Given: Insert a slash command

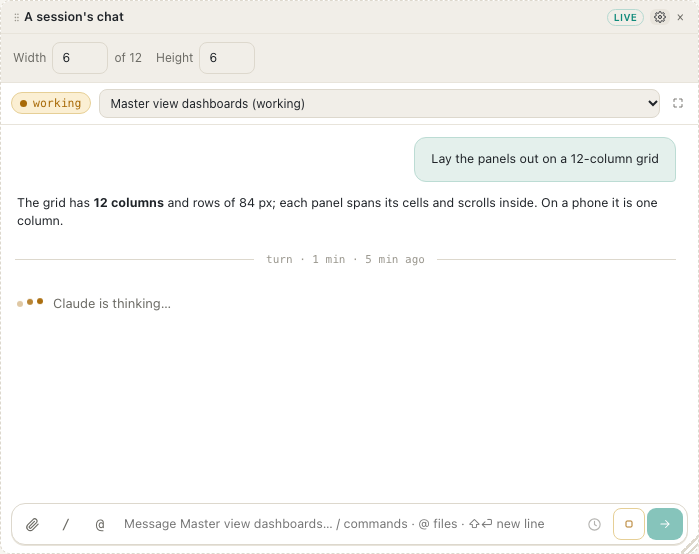Looking at the screenshot, I should (x=66, y=524).
